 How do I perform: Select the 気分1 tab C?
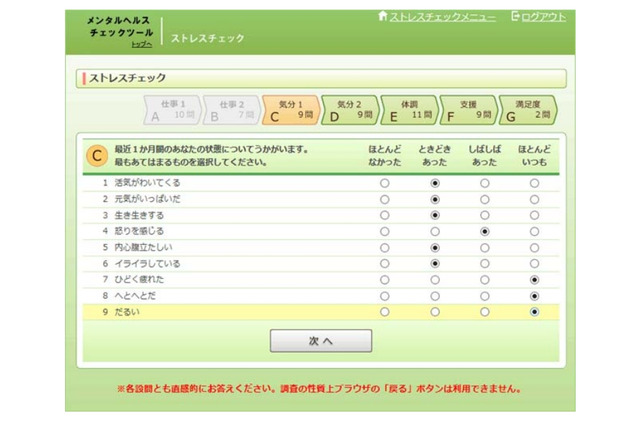(x=290, y=109)
